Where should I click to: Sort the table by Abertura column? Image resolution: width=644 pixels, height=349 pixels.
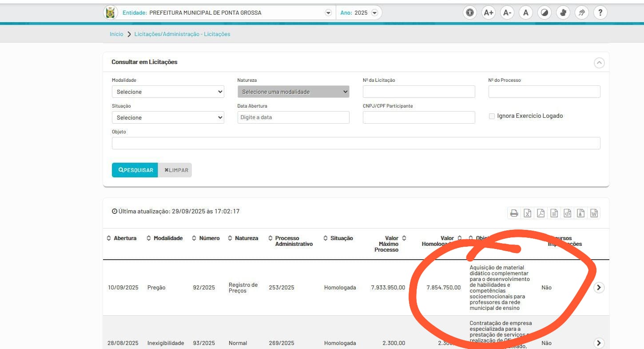122,238
